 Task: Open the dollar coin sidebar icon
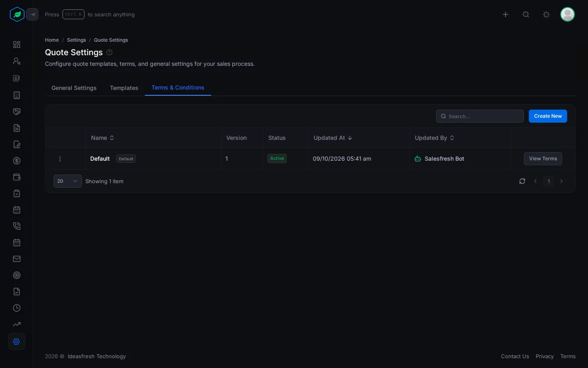point(17,161)
